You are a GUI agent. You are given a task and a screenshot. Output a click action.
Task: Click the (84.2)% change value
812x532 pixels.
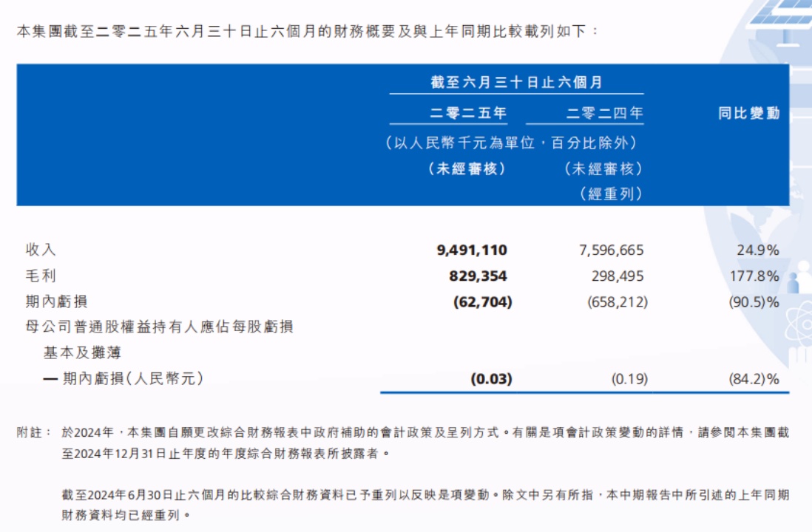[x=754, y=379]
